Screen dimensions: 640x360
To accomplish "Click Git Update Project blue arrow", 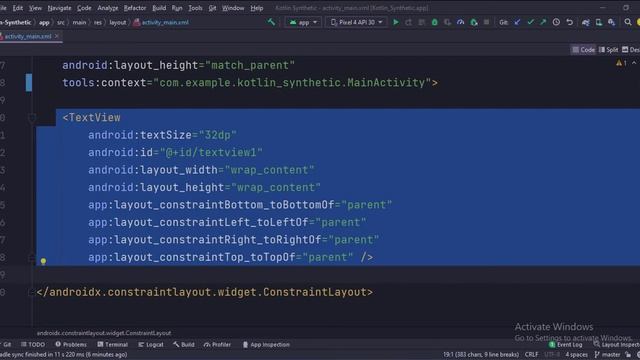I will click(x=517, y=22).
